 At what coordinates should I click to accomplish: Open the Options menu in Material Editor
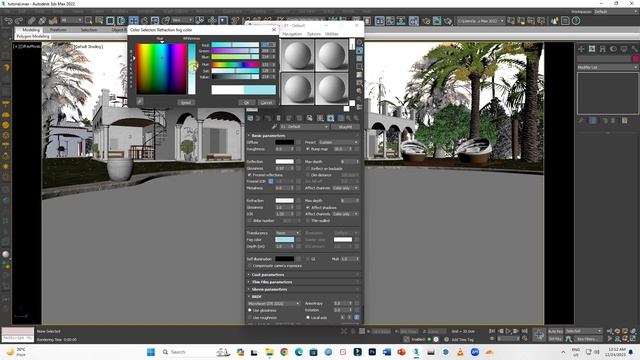point(313,34)
